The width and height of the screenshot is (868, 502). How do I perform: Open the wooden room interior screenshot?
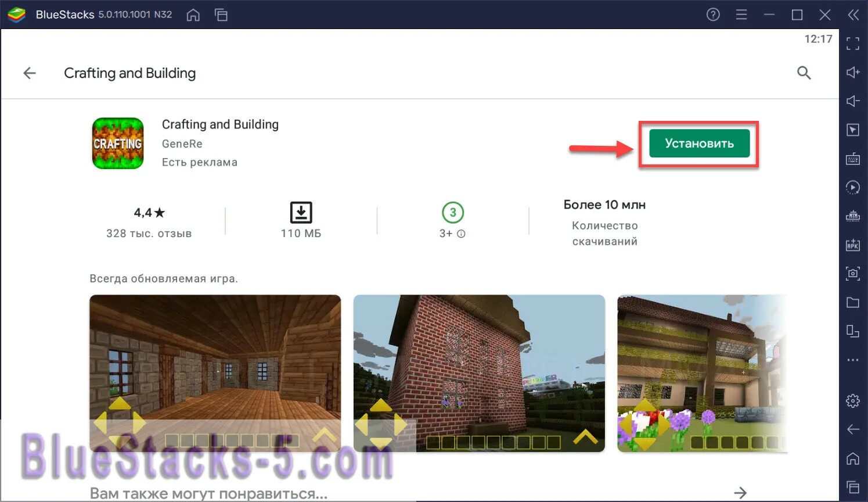[x=215, y=374]
